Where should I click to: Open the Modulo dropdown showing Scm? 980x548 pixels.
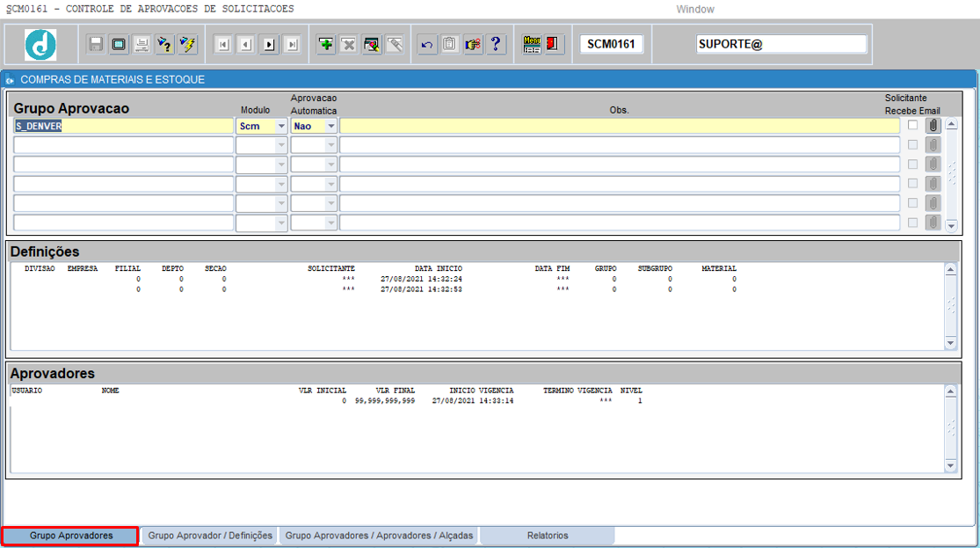281,126
